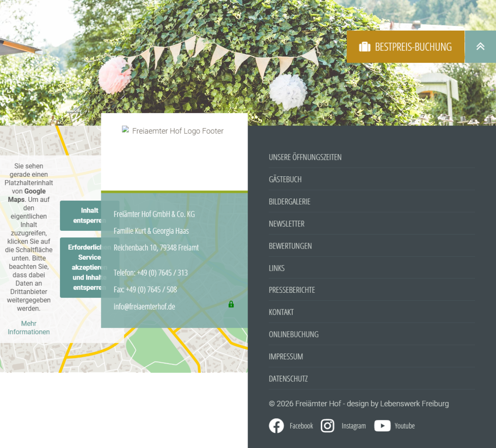View the Datenschutz page
Screen dimensions: 496x448
click(x=288, y=379)
